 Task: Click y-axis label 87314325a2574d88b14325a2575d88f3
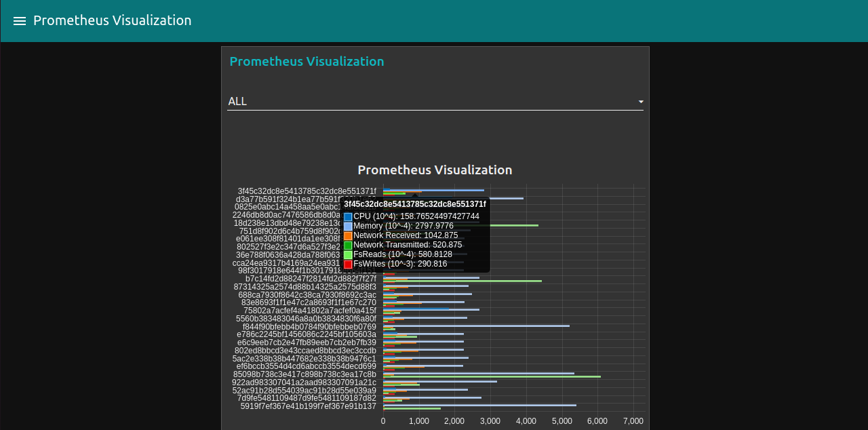point(304,287)
